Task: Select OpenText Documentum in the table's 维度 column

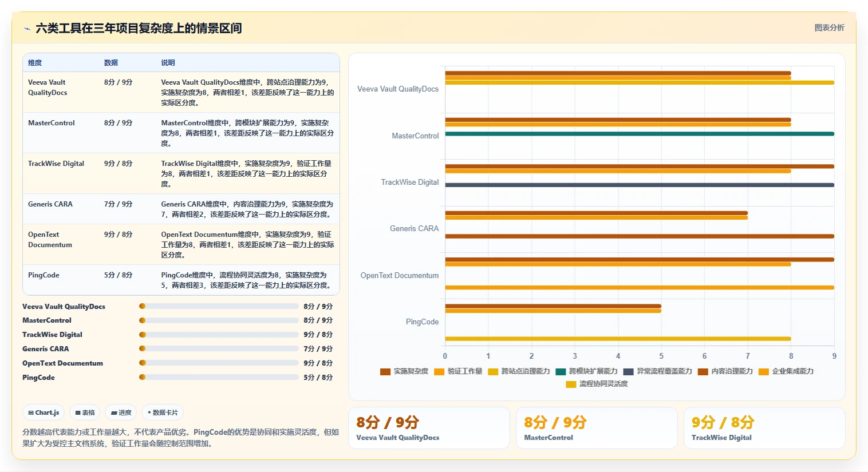Action: click(x=50, y=240)
